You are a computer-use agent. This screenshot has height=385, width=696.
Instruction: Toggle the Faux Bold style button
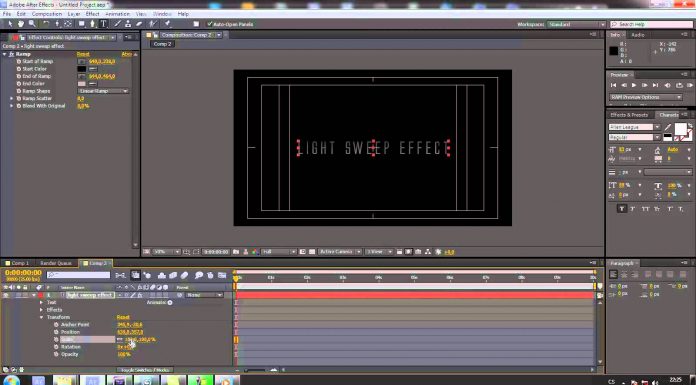[x=622, y=209]
